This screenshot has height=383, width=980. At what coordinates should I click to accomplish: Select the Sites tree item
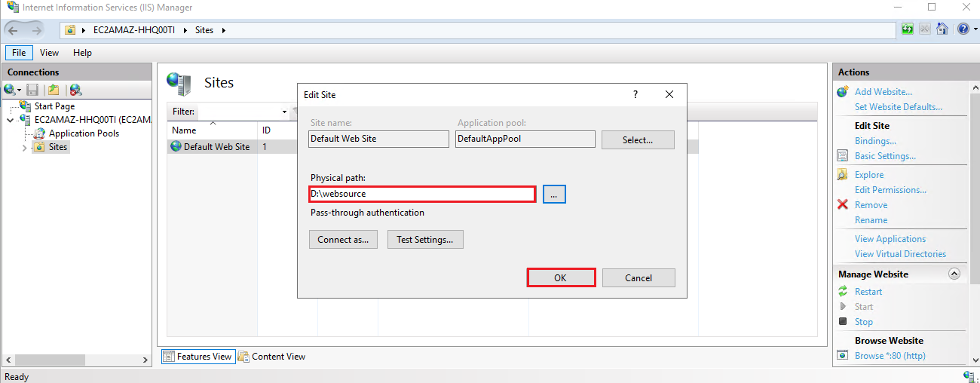58,147
